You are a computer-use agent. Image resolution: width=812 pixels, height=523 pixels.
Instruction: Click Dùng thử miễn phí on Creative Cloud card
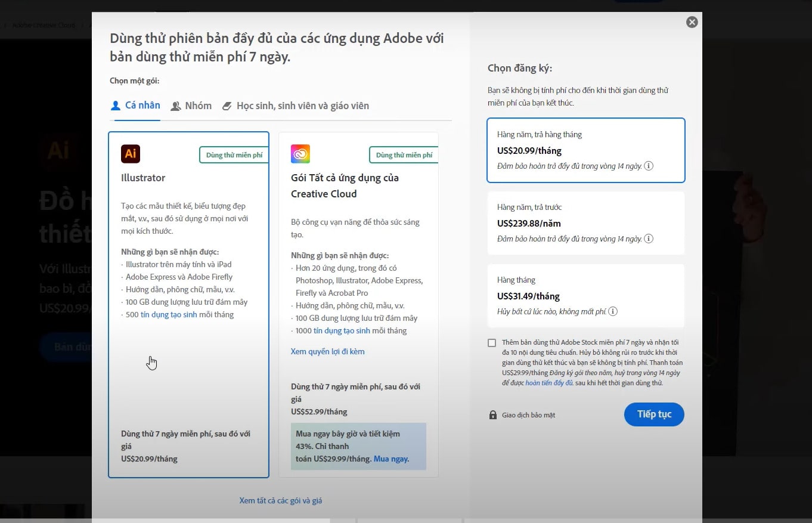404,155
